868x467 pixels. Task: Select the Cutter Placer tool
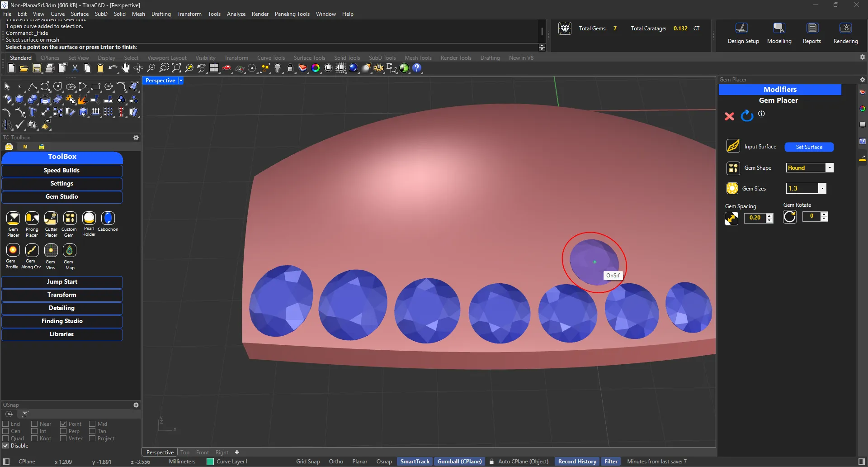click(x=51, y=219)
